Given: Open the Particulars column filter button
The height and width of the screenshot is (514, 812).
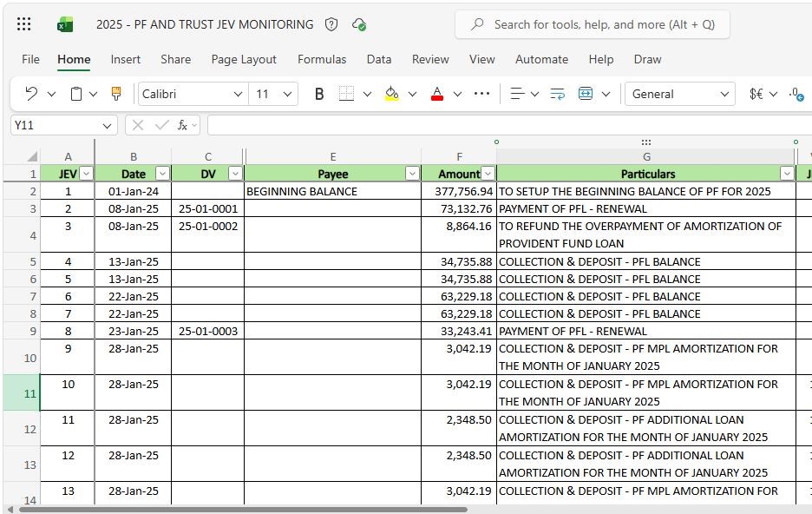Looking at the screenshot, I should (787, 173).
